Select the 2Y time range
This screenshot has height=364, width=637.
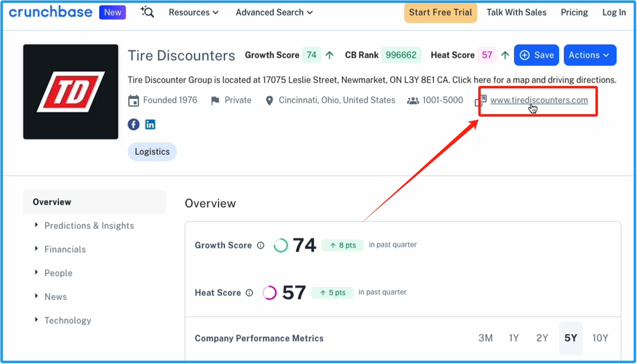pos(542,338)
